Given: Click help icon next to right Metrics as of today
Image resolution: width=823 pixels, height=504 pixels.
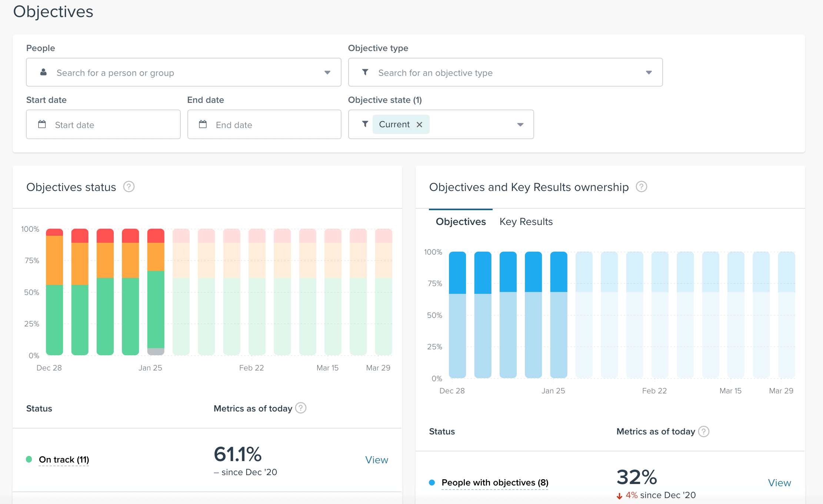Looking at the screenshot, I should (703, 431).
